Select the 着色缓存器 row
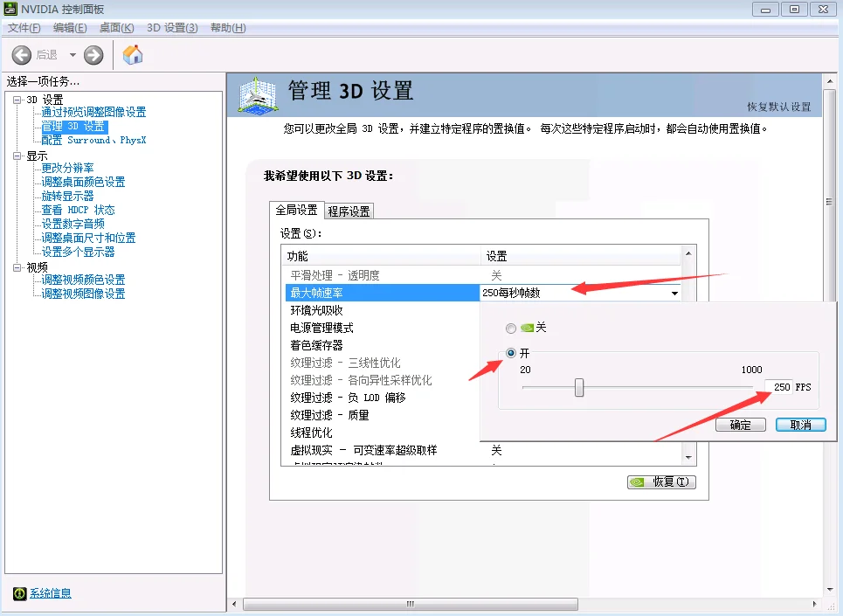This screenshot has width=843, height=616. click(x=382, y=345)
